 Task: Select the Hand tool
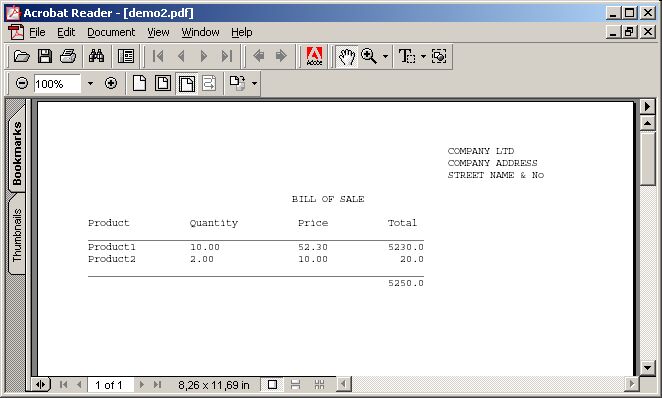(x=347, y=56)
